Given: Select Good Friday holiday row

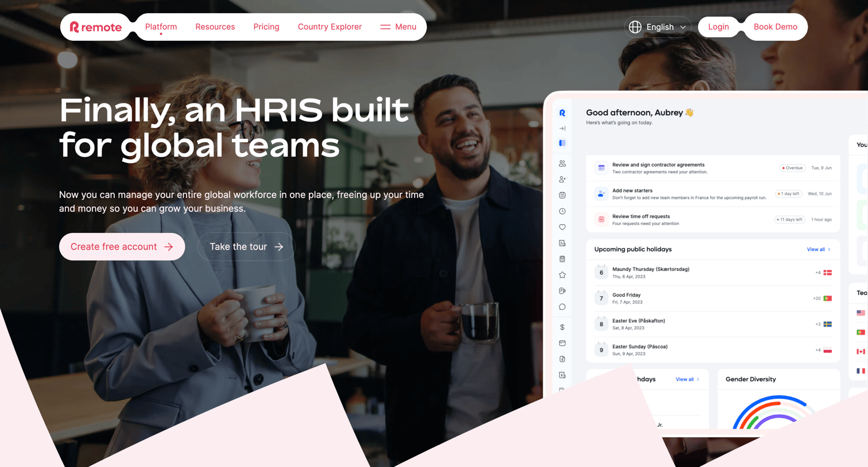Looking at the screenshot, I should pos(713,298).
